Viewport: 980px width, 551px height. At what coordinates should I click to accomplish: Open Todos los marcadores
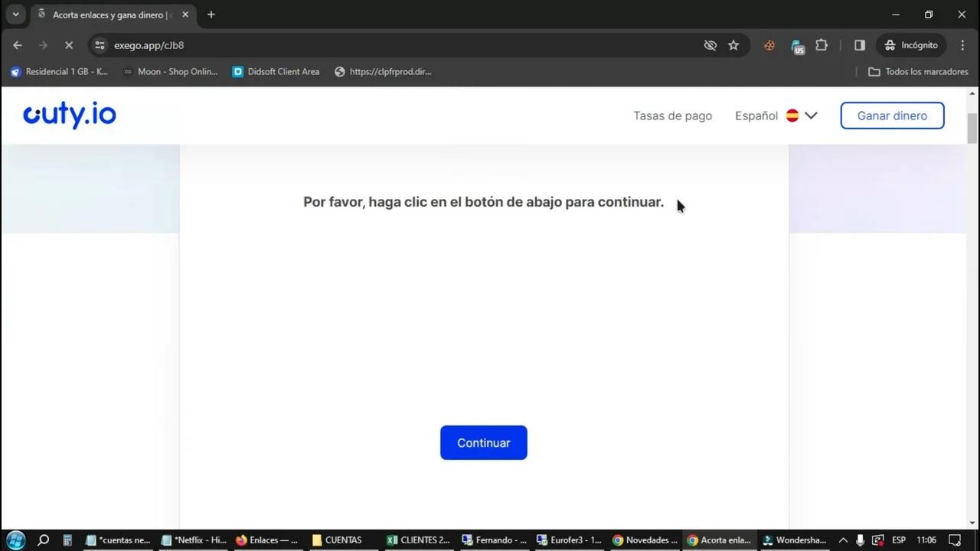pyautogui.click(x=918, y=71)
